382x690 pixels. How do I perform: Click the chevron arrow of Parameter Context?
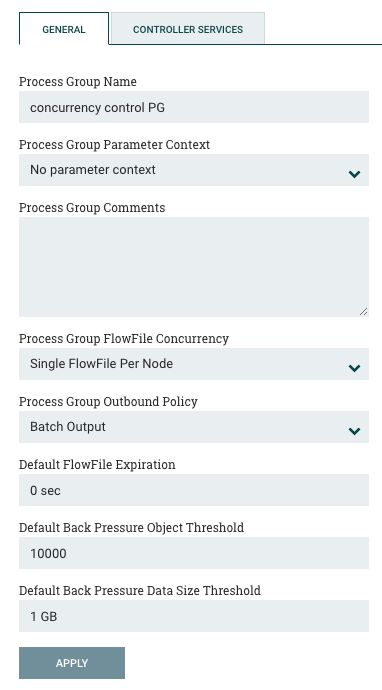(354, 174)
